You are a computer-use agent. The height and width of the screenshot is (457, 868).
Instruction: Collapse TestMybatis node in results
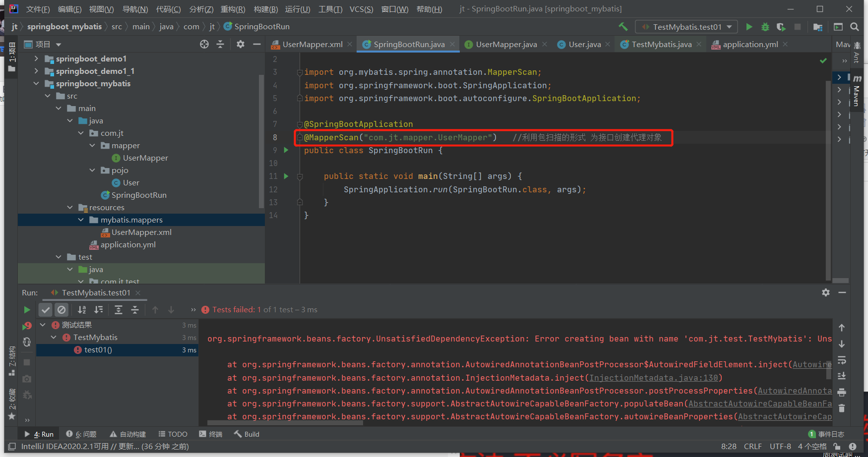click(54, 337)
